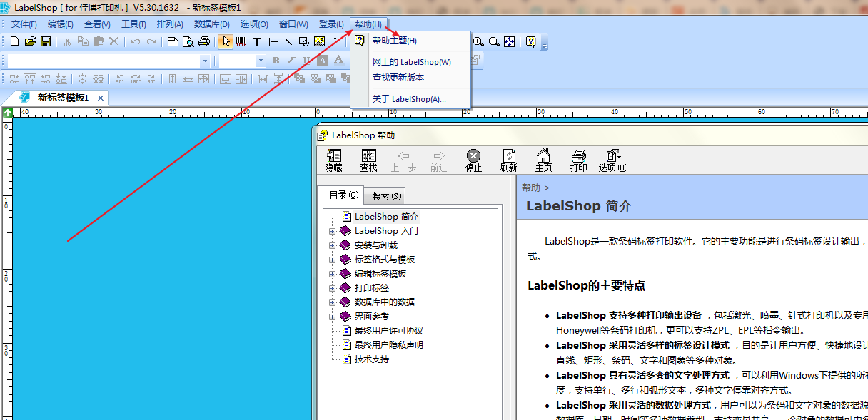868x420 pixels.
Task: Switch to the 搜索(S) tab
Action: [x=386, y=196]
